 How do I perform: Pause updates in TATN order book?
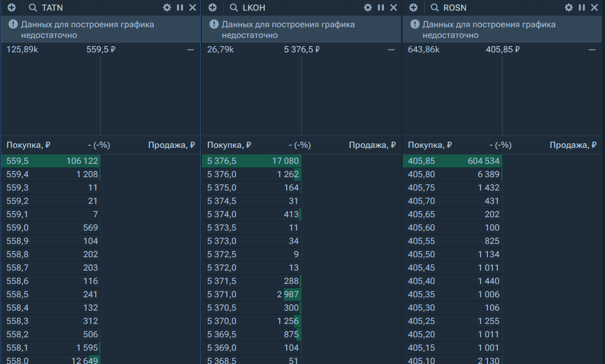(x=180, y=7)
